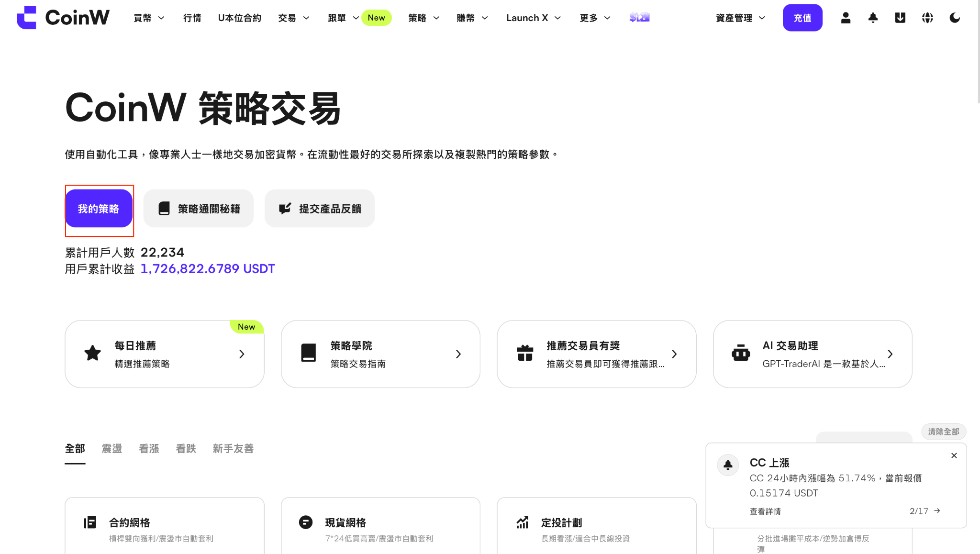Click the feedback icon on 提交產品反饋

coord(285,208)
